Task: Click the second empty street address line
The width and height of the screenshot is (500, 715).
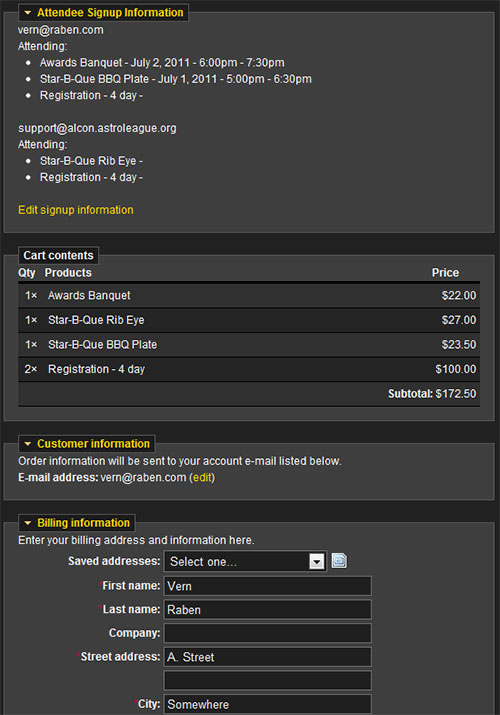Action: click(x=268, y=681)
